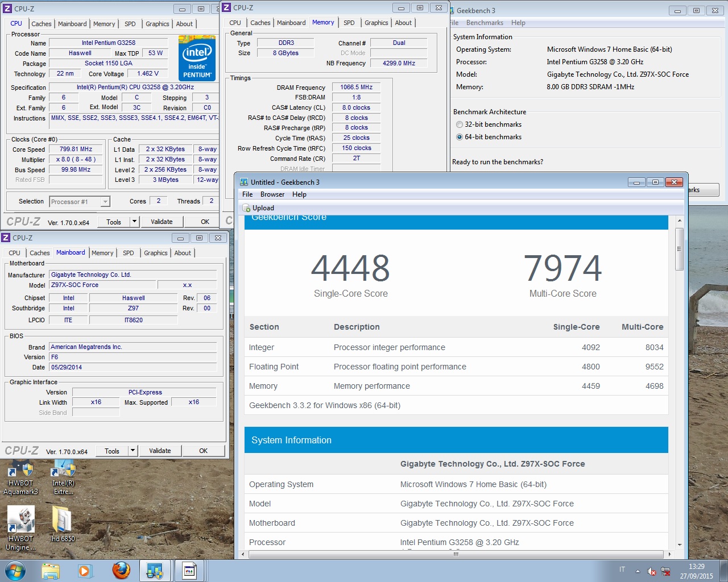Click Geekbench 3.3.2 for Windows x86 text
The height and width of the screenshot is (582, 728).
[325, 405]
